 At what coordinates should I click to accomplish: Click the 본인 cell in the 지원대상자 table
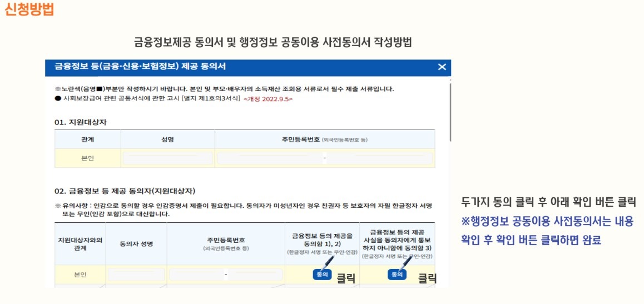[87, 158]
